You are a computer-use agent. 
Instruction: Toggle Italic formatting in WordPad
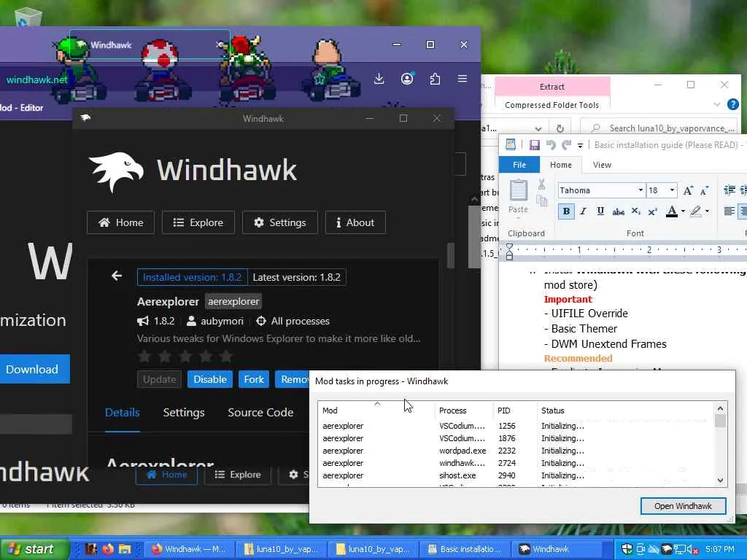click(583, 211)
